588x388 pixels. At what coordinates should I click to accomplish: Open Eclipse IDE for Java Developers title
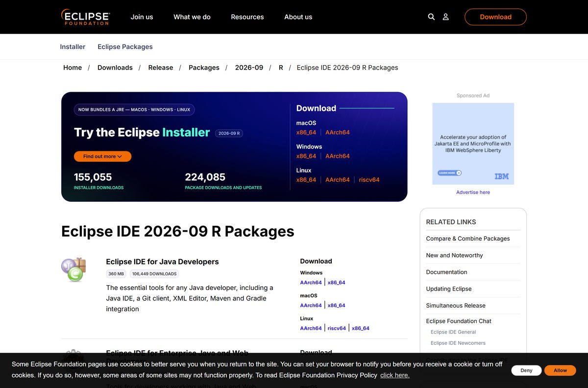pyautogui.click(x=162, y=262)
